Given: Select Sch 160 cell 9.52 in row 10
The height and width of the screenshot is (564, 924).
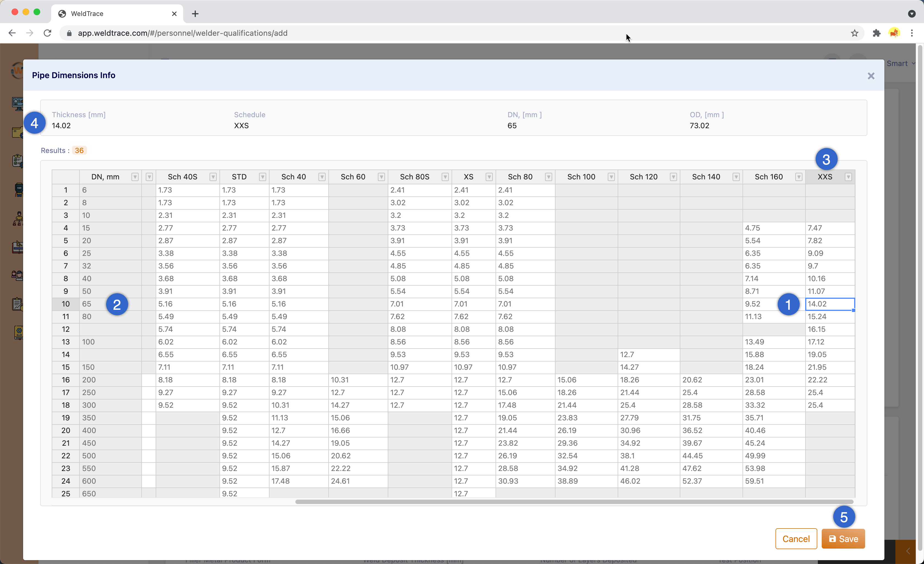Looking at the screenshot, I should pyautogui.click(x=774, y=304).
